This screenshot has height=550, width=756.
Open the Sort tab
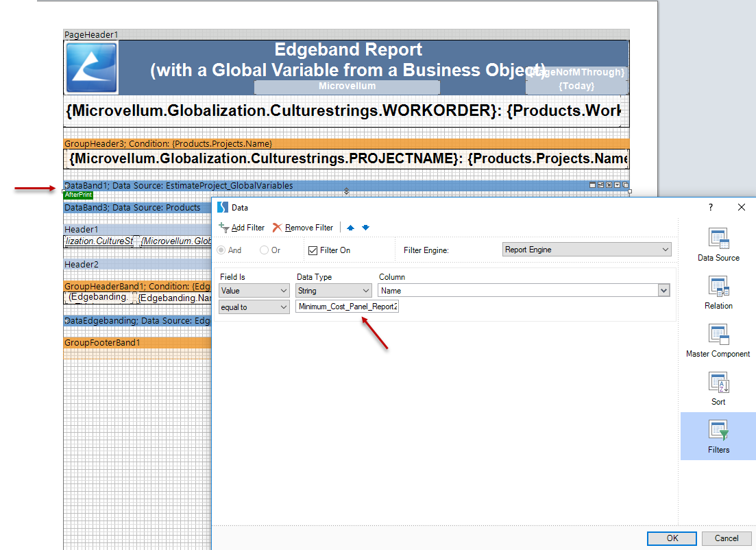coord(718,389)
